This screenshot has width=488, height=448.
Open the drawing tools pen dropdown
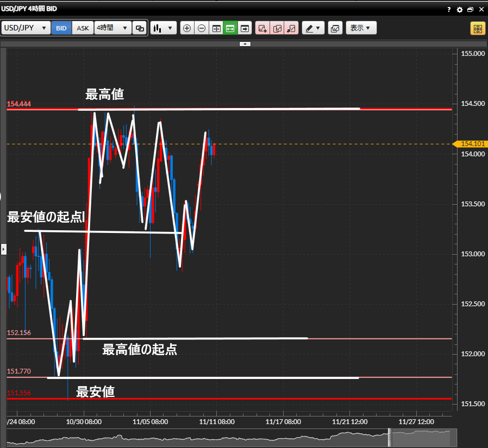tap(313, 28)
